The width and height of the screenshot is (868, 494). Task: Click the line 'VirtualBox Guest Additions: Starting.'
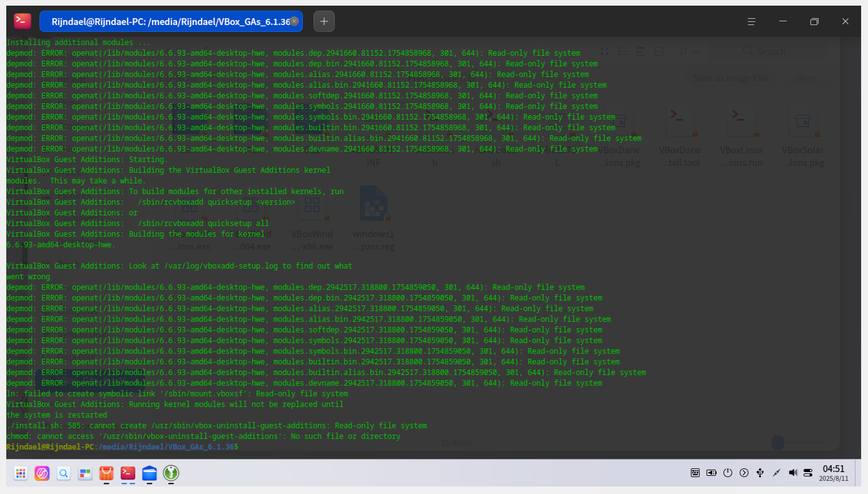[87, 160]
